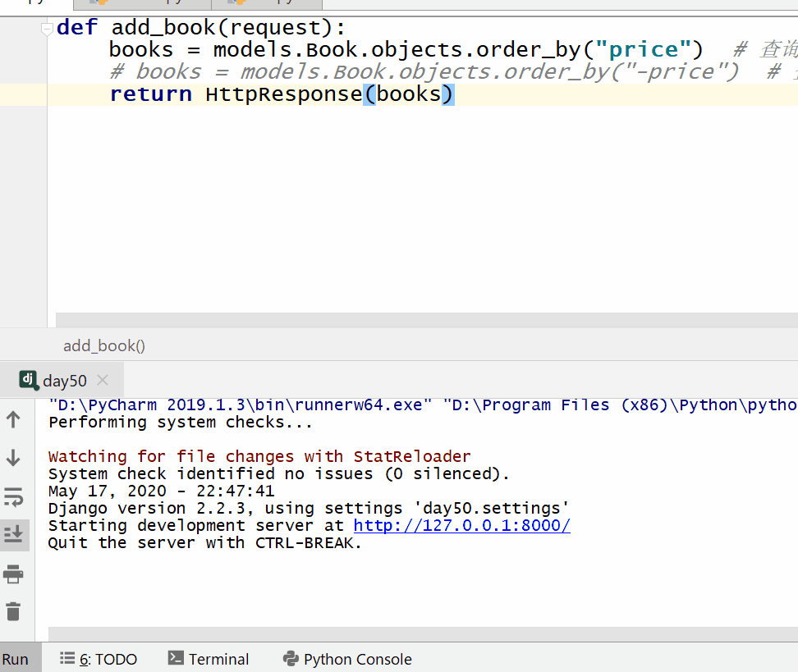The height and width of the screenshot is (672, 798).
Task: Click add_book() in the breadcrumb bar
Action: pos(104,345)
